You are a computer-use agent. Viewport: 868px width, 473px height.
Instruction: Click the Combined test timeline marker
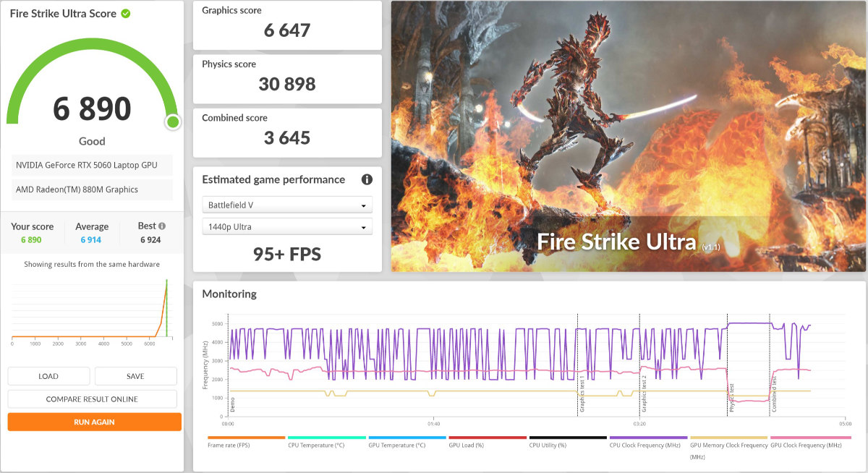point(774,394)
